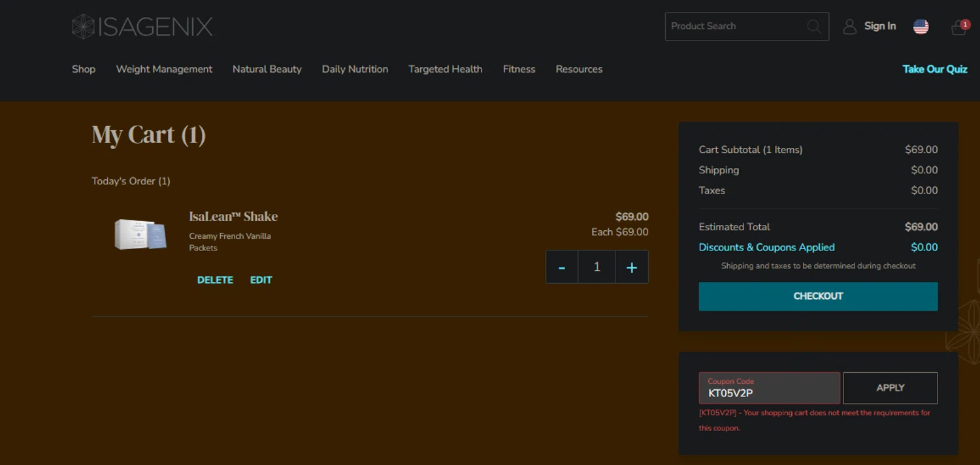Decrease quantity with minus button
The image size is (980, 465).
[562, 267]
